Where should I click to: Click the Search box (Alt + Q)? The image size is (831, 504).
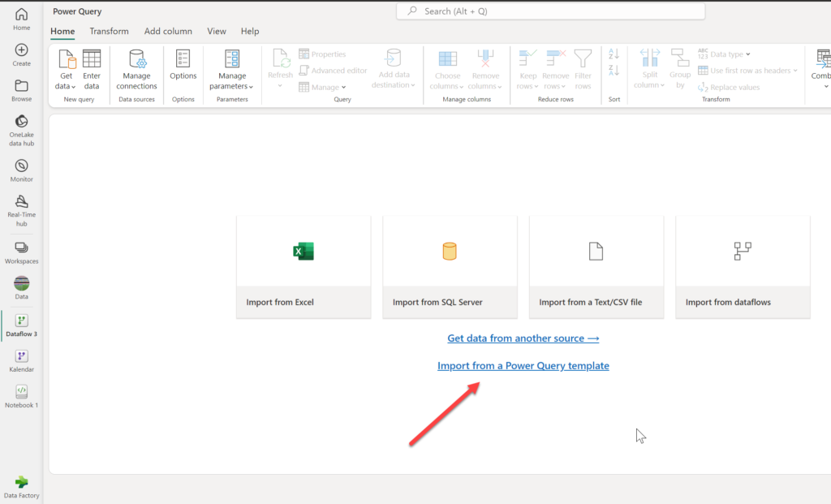pos(551,11)
